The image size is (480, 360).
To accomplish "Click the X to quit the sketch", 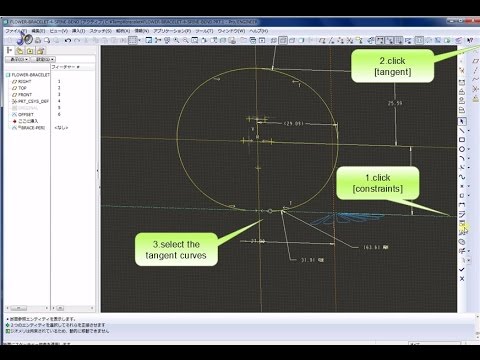I will pyautogui.click(x=462, y=279).
